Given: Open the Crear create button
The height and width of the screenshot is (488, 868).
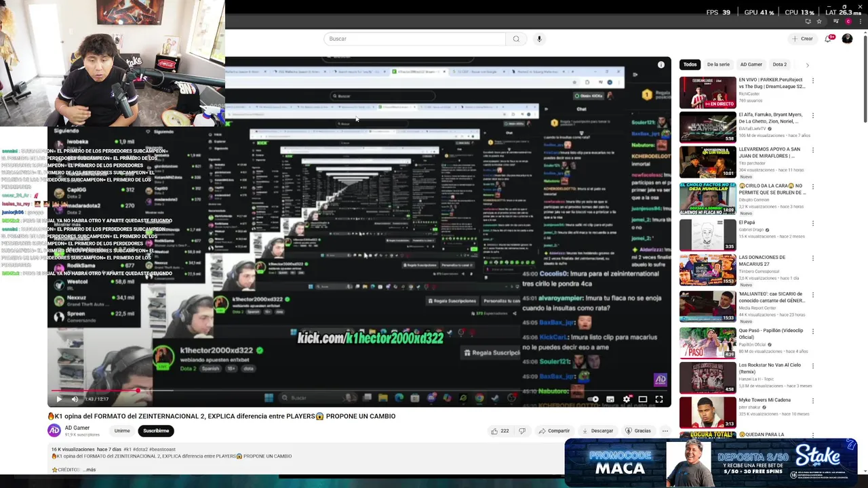Looking at the screenshot, I should [x=802, y=39].
